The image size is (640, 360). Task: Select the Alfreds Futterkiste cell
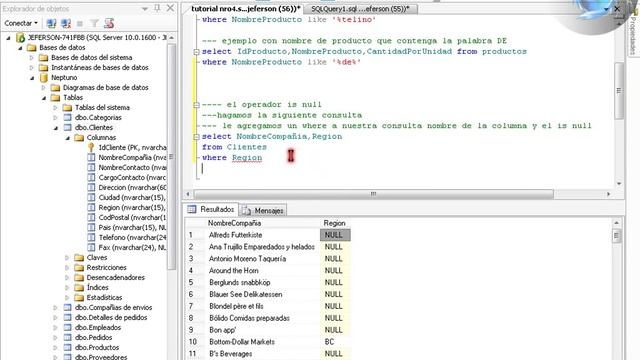(x=262, y=235)
